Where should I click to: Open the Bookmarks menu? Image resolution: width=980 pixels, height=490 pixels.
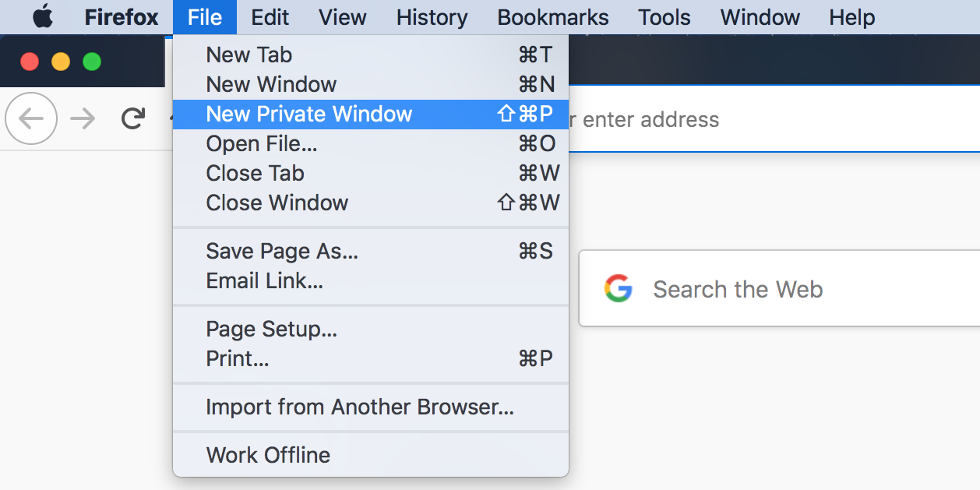[x=553, y=16]
